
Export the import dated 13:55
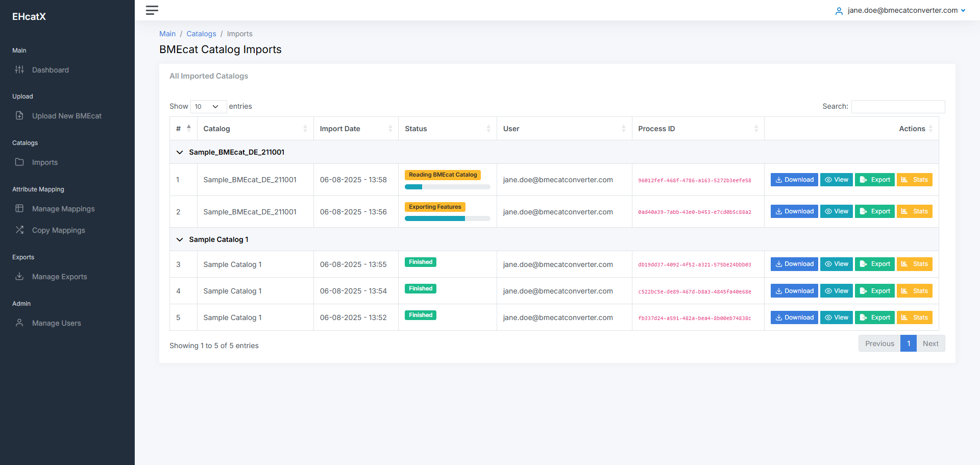[875, 264]
